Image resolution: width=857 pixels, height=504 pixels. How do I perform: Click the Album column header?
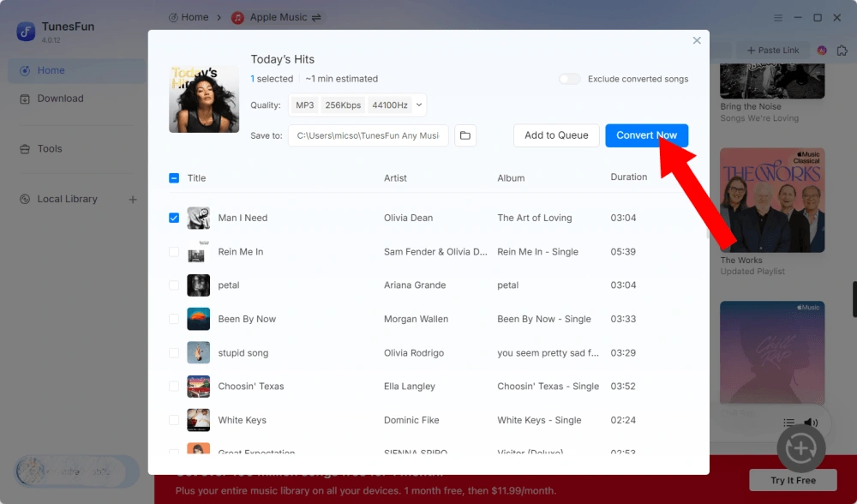point(511,178)
